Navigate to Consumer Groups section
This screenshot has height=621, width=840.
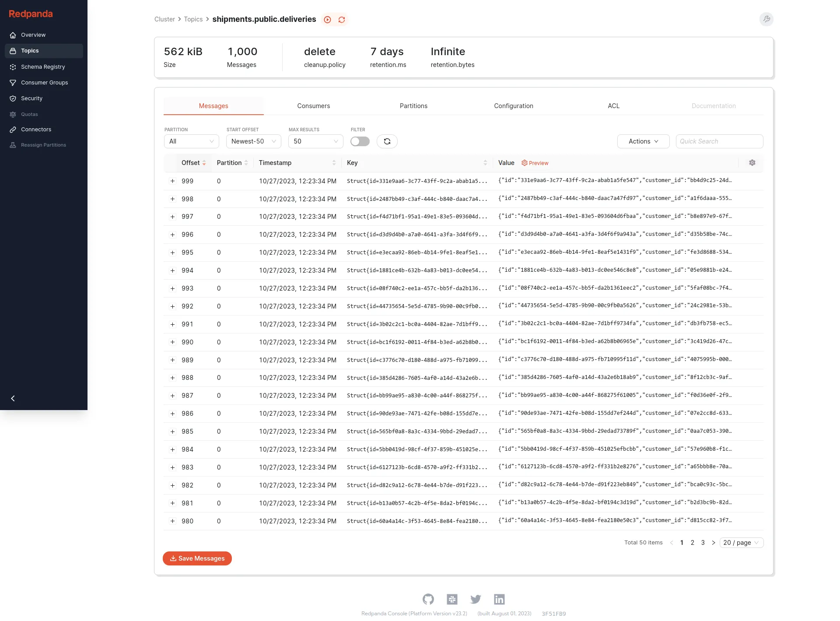coord(44,82)
